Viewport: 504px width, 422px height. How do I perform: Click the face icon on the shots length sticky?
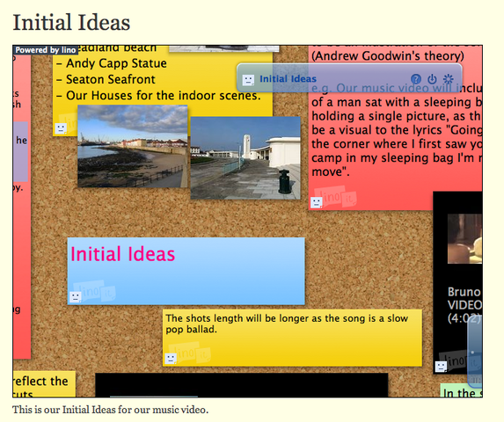point(171,359)
